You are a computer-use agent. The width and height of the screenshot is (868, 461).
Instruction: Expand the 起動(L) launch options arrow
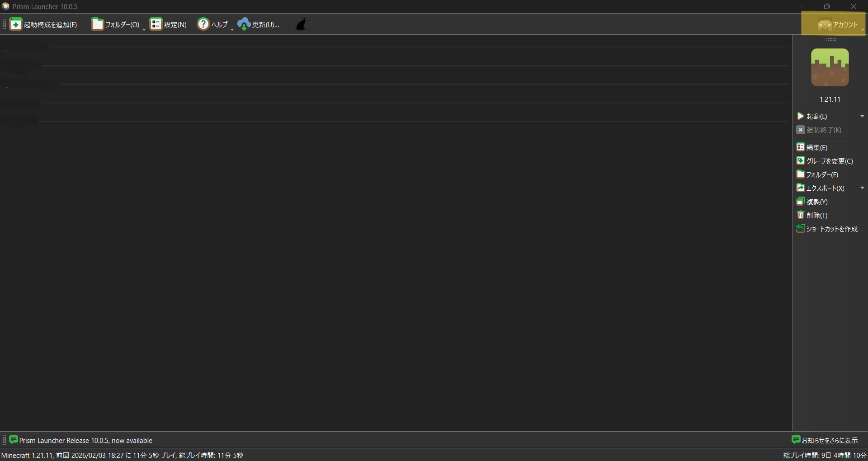point(862,116)
